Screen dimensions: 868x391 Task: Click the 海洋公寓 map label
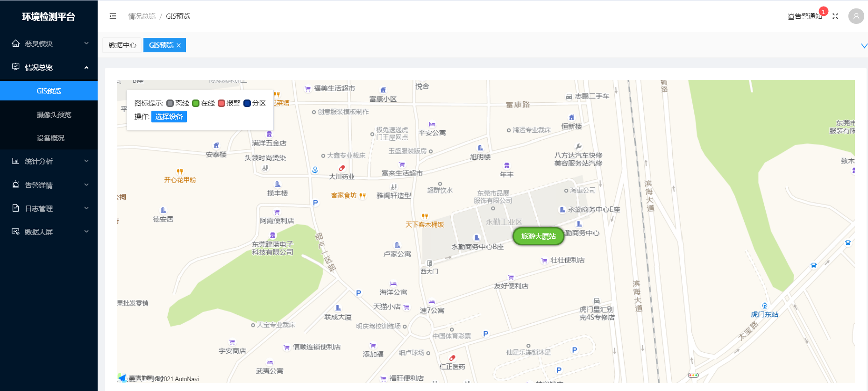(393, 292)
